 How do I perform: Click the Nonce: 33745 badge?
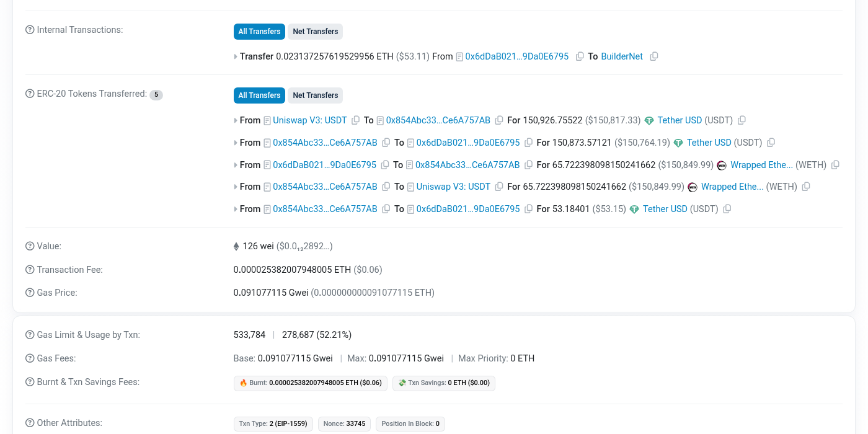pyautogui.click(x=344, y=424)
